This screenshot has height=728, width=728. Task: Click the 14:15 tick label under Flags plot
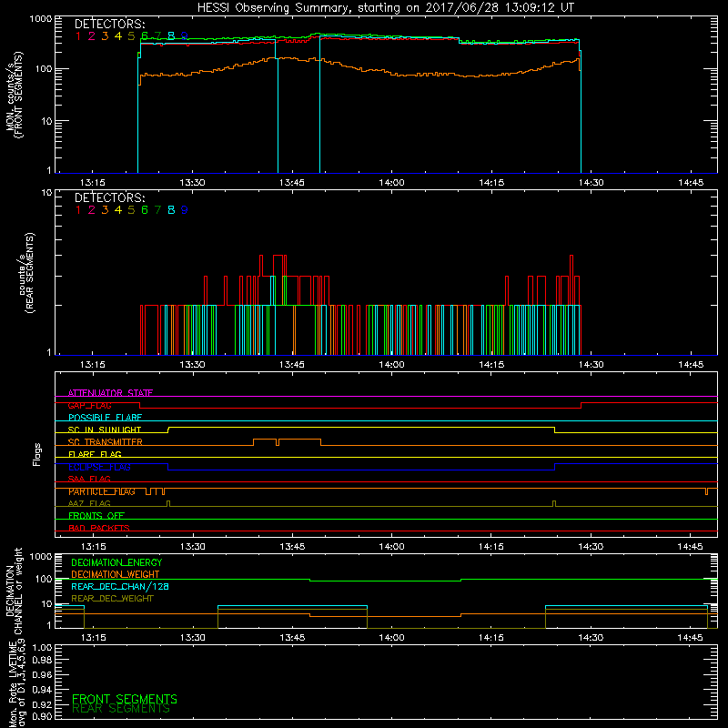491,547
